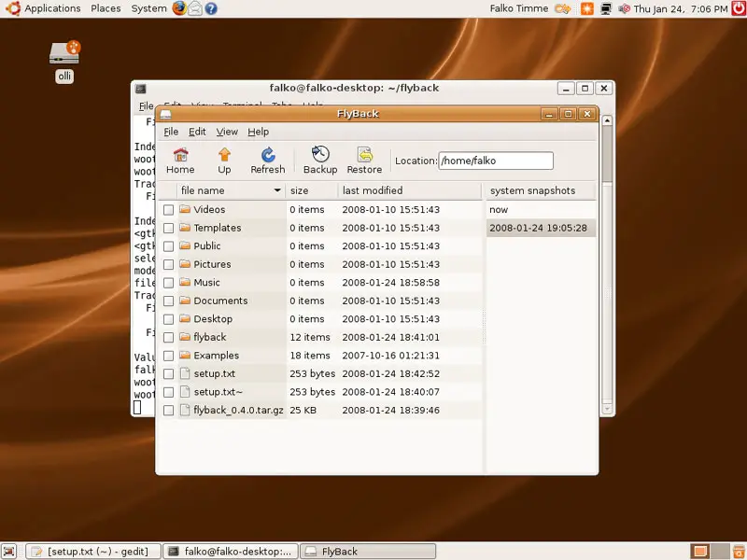
Task: Select the flyback_0.4.0.tar.gz file name
Action: click(x=239, y=410)
